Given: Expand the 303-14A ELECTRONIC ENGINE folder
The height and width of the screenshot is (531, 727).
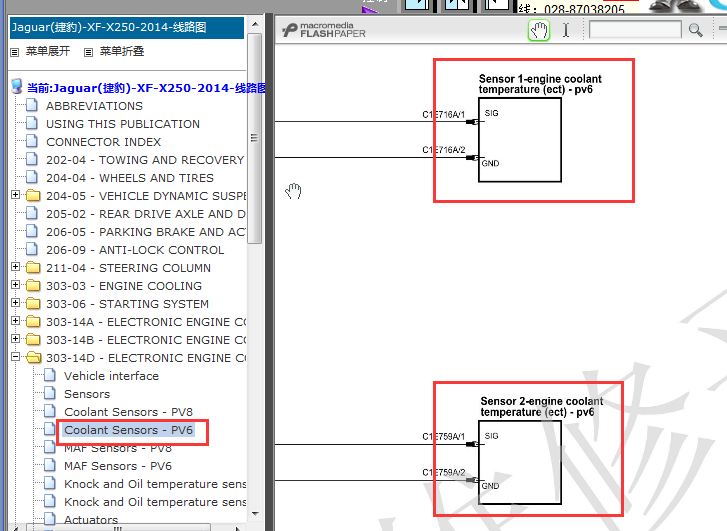Looking at the screenshot, I should click(15, 321).
